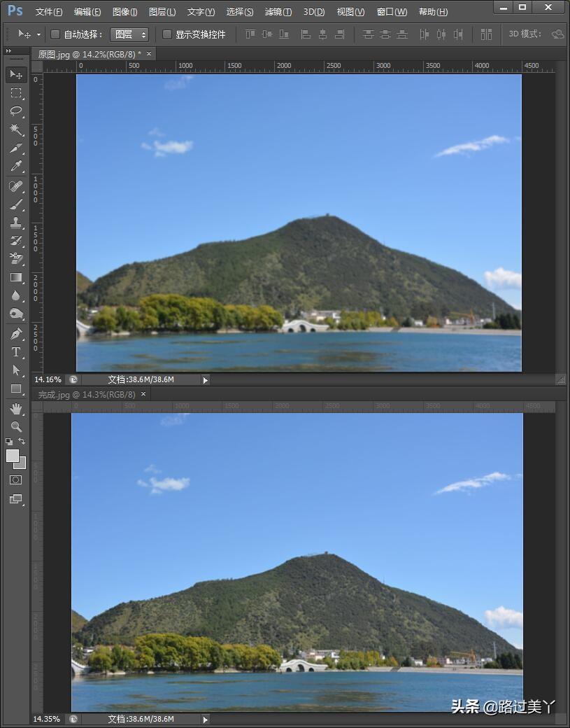Select the Blur tool
The height and width of the screenshot is (728, 570).
[x=16, y=295]
